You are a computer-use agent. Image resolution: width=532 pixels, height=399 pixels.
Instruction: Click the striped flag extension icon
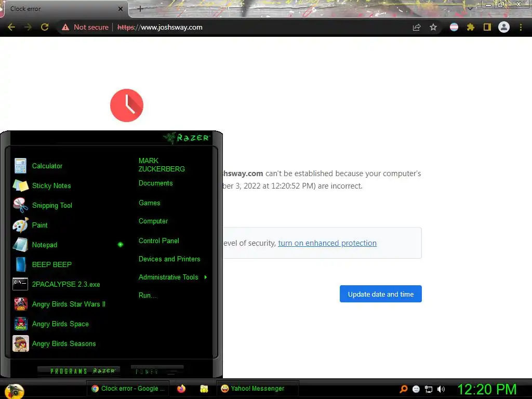point(454,27)
